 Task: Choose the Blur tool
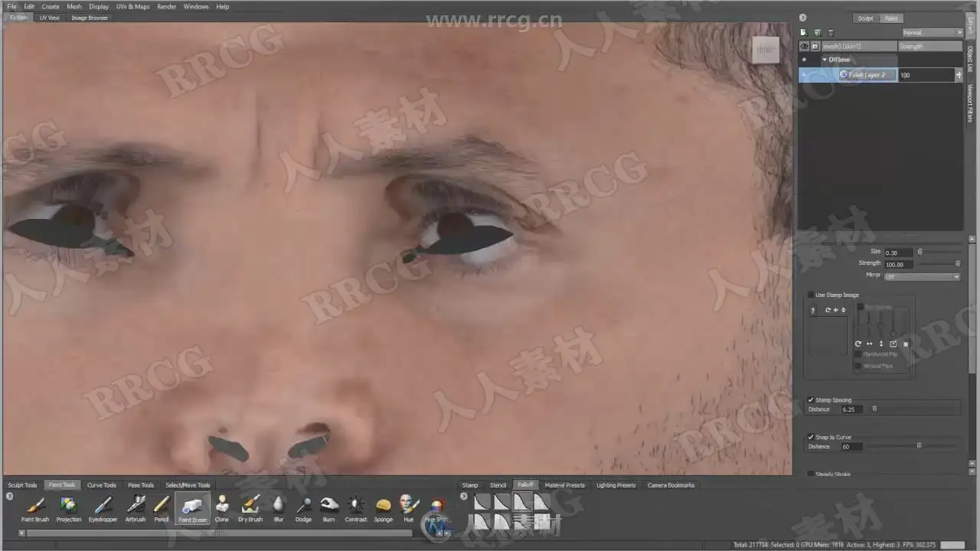click(279, 508)
